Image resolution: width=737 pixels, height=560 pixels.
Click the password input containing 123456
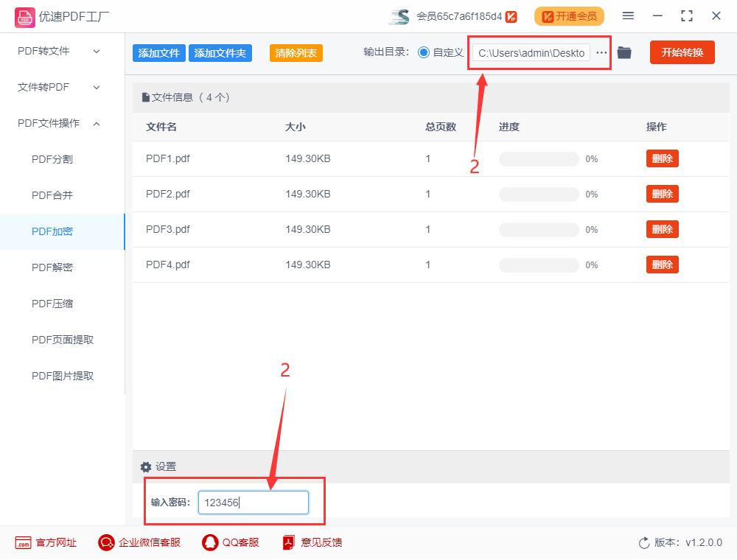tap(253, 502)
